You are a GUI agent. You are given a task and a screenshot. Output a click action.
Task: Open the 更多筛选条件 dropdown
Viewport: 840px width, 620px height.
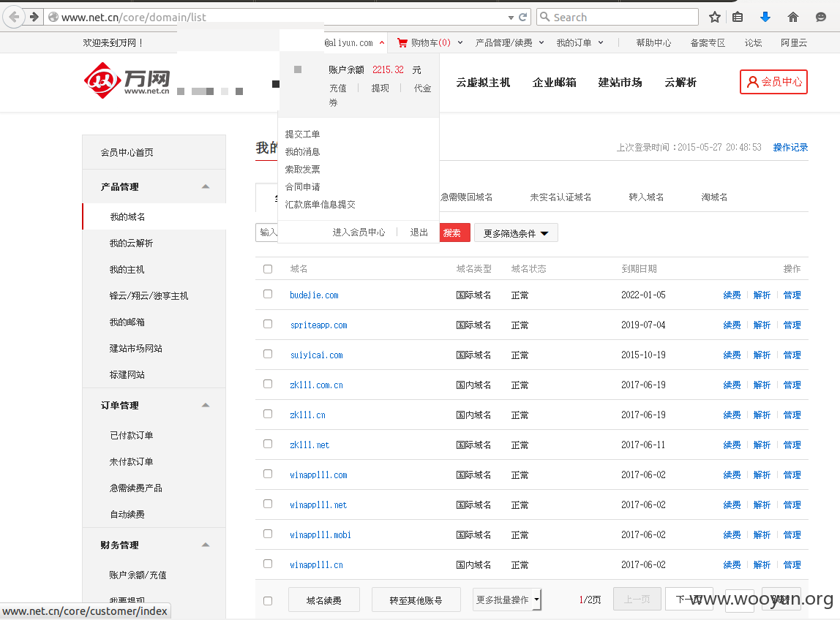(x=516, y=233)
